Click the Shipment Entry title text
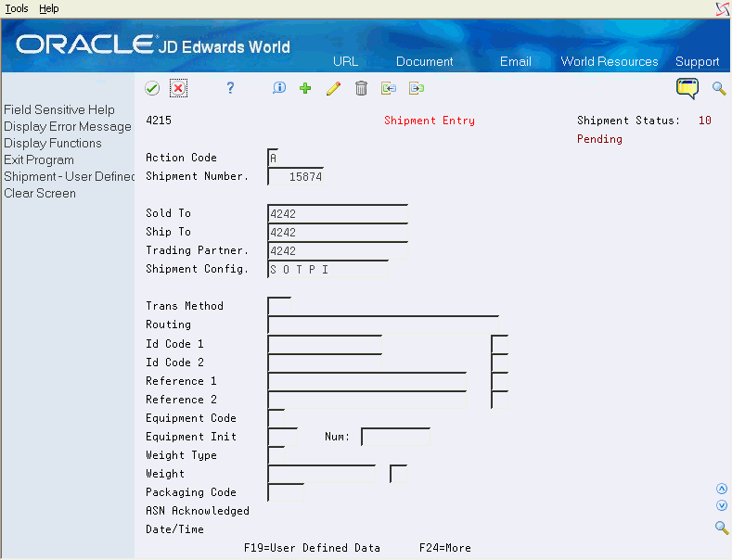 point(430,121)
